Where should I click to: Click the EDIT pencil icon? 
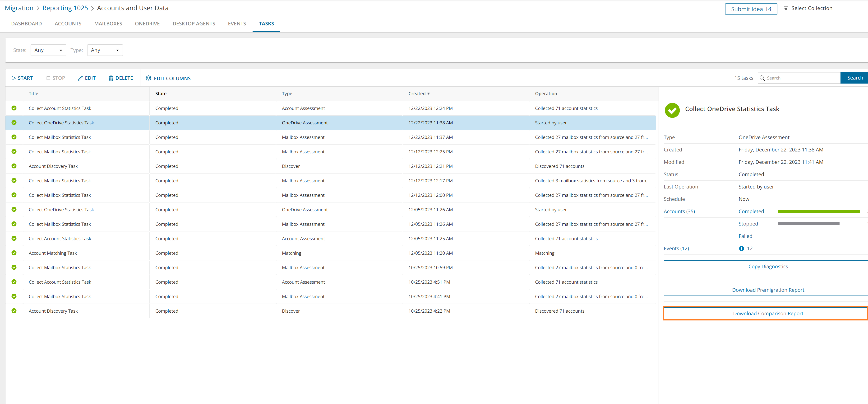click(x=80, y=78)
